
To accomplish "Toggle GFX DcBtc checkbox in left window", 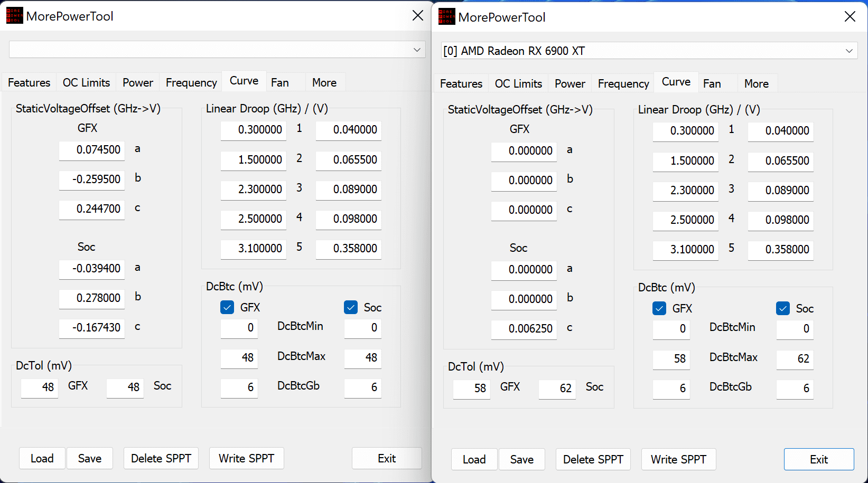I will pos(227,307).
